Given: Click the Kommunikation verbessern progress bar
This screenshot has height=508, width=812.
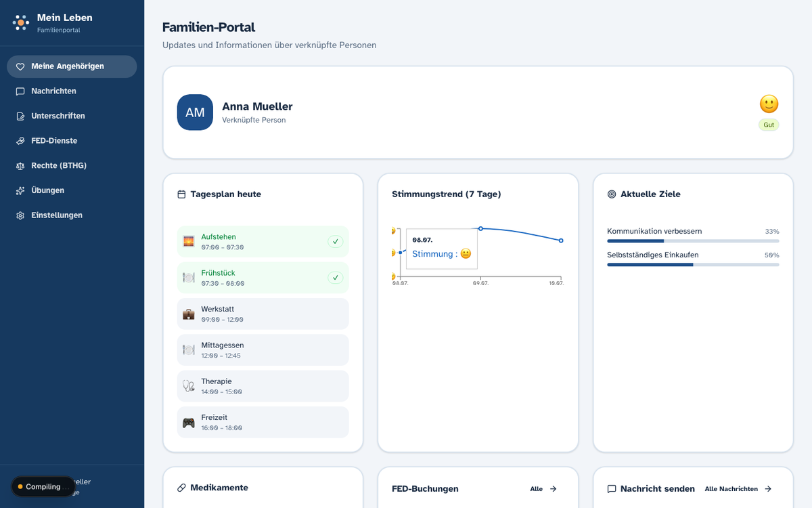Looking at the screenshot, I should point(693,240).
